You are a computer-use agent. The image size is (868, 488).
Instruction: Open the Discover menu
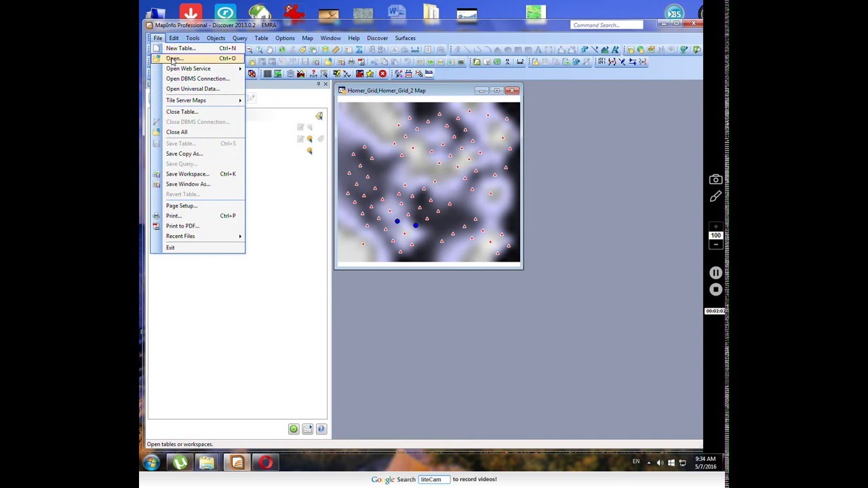377,38
